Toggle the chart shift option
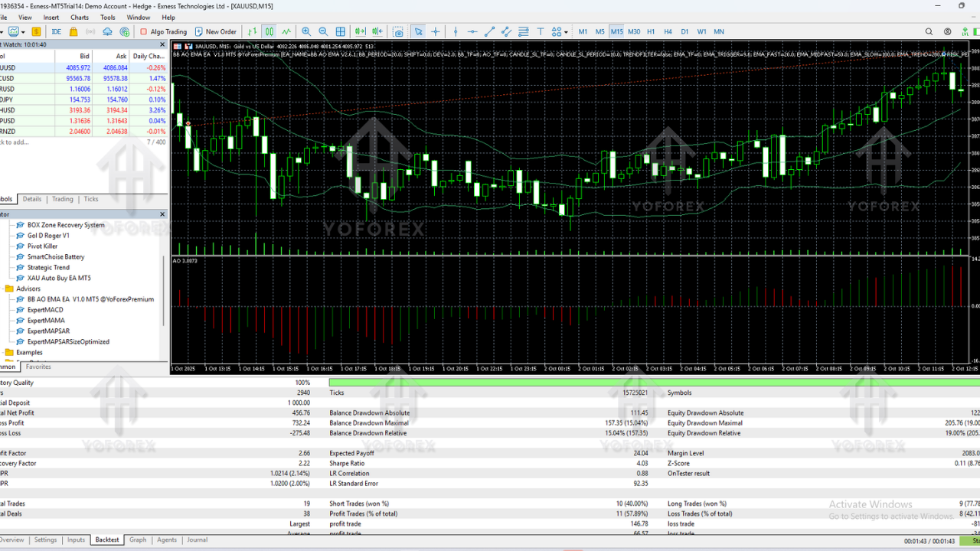Image resolution: width=980 pixels, height=551 pixels. (x=376, y=31)
